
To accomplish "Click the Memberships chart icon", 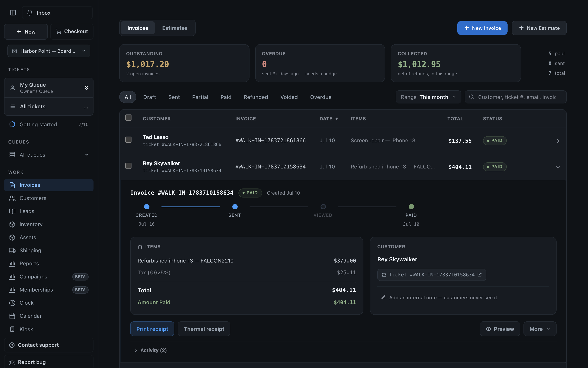I will point(12,290).
